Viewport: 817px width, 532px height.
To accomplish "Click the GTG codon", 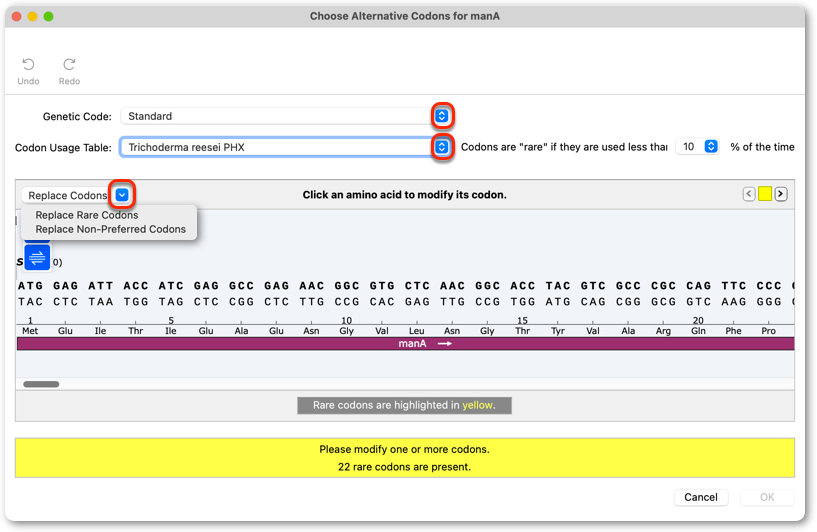I will click(382, 286).
